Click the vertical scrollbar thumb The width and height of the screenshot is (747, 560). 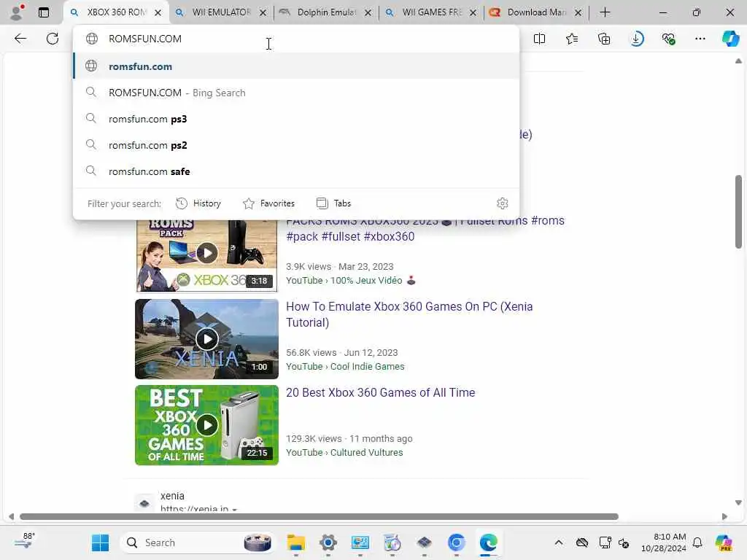pyautogui.click(x=738, y=212)
